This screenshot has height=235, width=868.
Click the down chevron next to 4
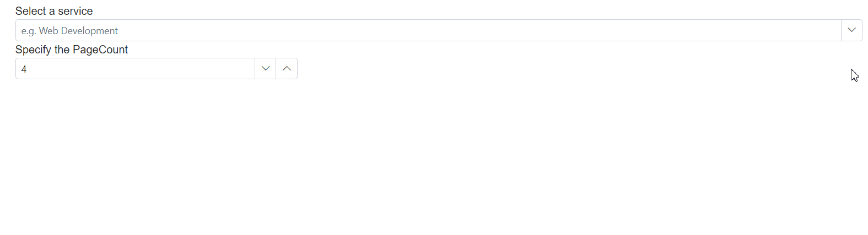pyautogui.click(x=266, y=69)
